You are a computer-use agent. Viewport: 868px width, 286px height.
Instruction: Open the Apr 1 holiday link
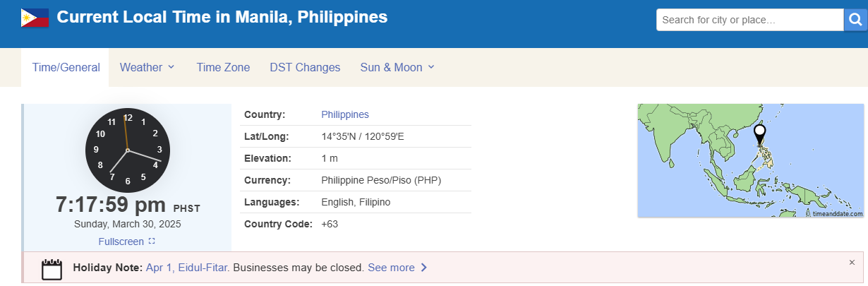point(159,268)
